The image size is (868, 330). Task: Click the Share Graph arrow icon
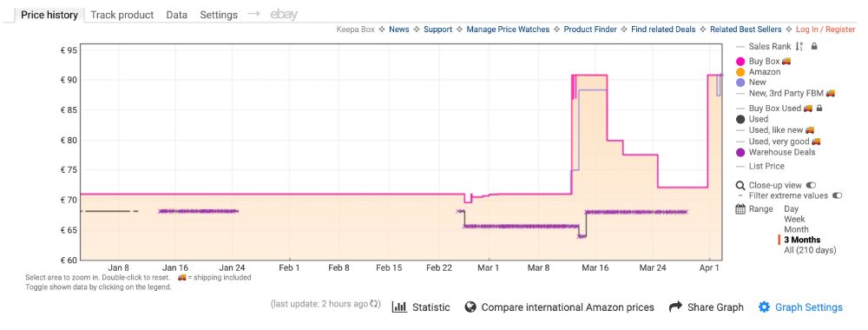[x=675, y=307]
